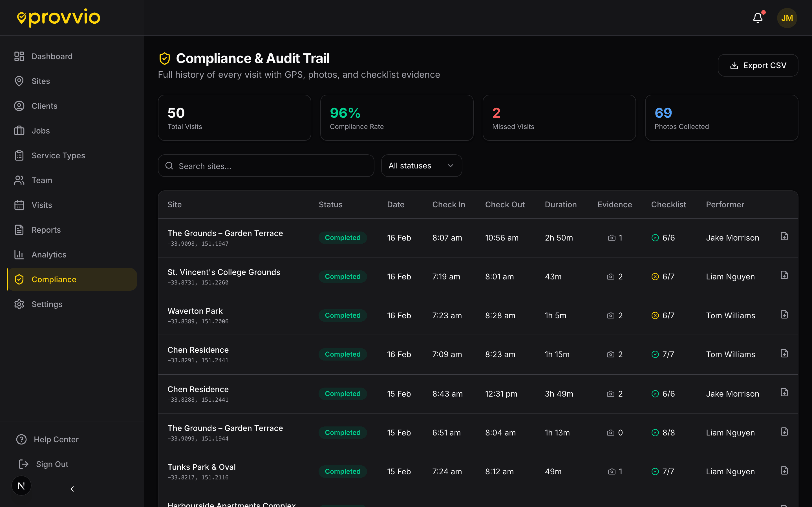The height and width of the screenshot is (507, 812).
Task: Open the notification bell
Action: tap(758, 18)
